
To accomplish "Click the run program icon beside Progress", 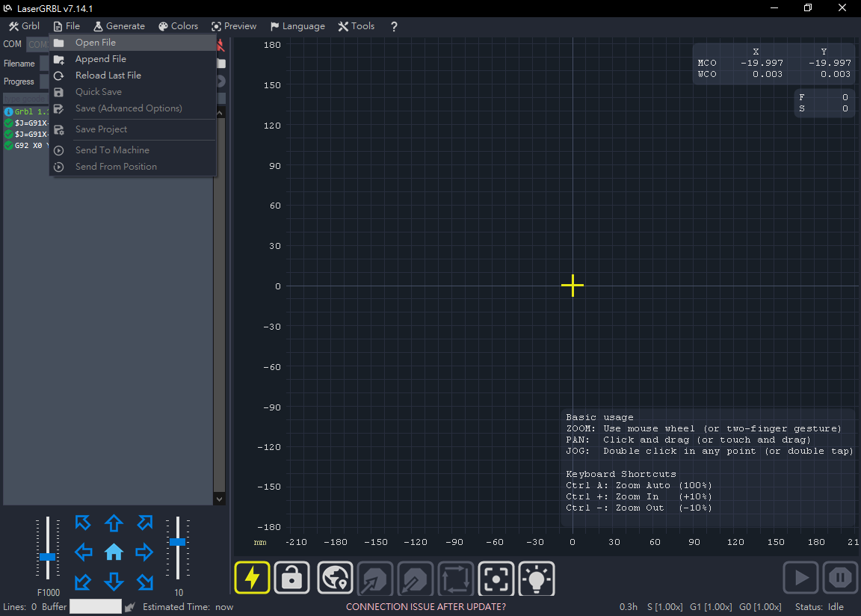I will [220, 81].
